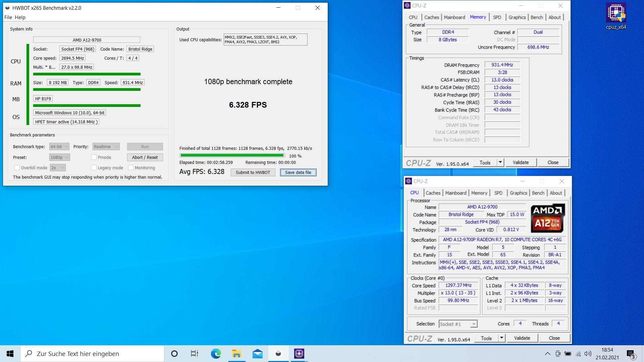Viewport: 644px width, 362px height.
Task: Click the Submit to HWBOT button
Action: (x=253, y=172)
